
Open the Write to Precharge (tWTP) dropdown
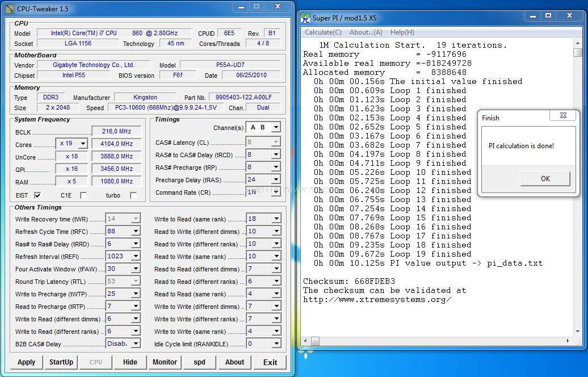(x=136, y=294)
